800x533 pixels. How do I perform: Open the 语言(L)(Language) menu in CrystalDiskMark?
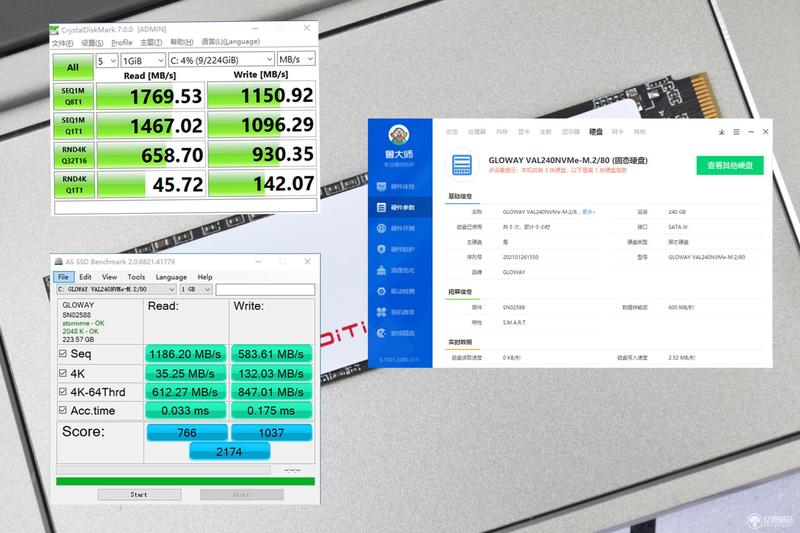coord(231,41)
